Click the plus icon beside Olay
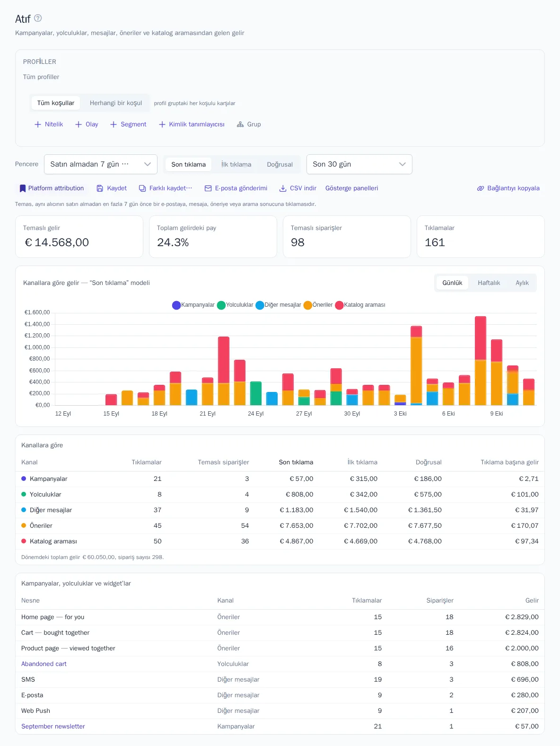560x746 pixels. [x=79, y=124]
